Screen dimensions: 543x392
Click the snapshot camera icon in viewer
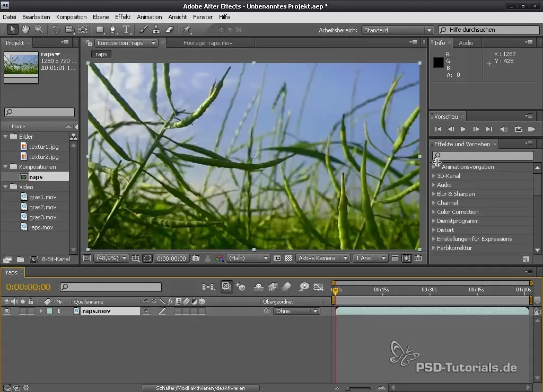pos(196,259)
